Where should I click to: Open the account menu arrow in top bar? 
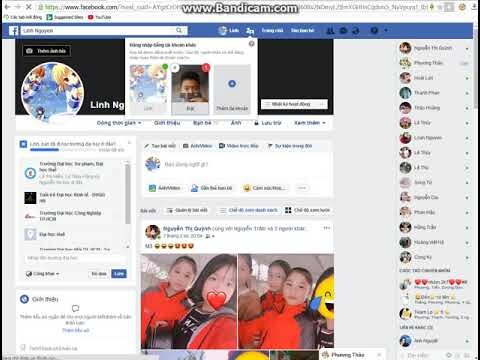386,30
